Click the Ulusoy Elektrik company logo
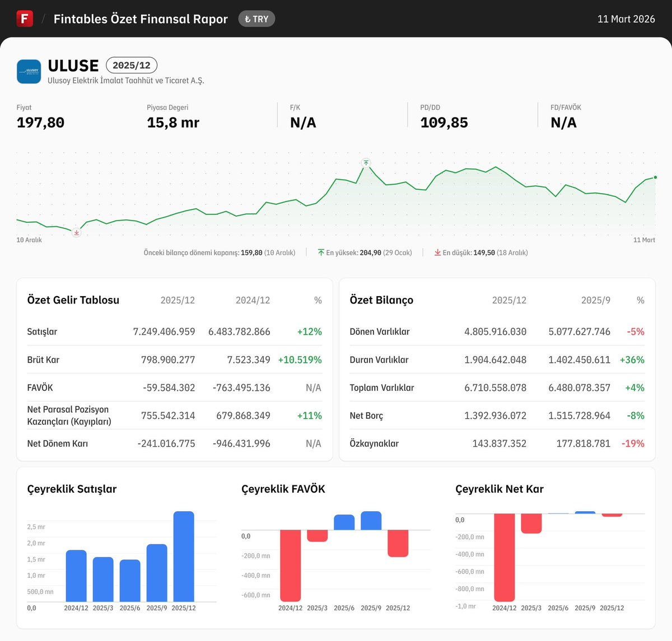672x641 pixels. [29, 72]
